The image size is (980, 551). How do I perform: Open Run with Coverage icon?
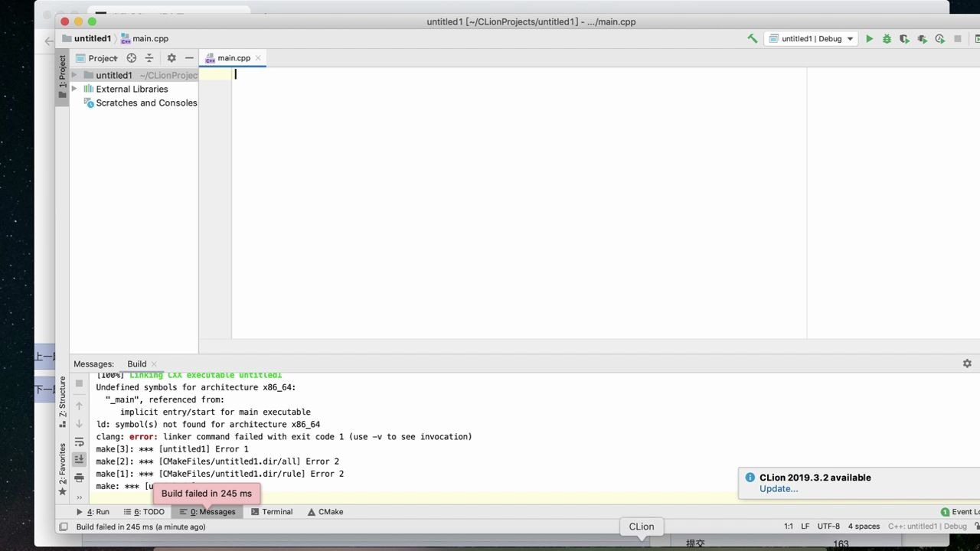click(904, 38)
